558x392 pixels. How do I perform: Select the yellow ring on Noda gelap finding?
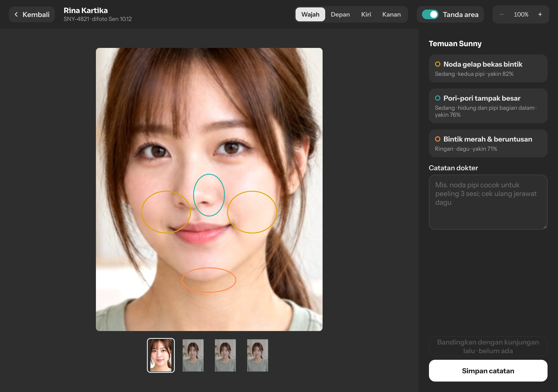437,64
